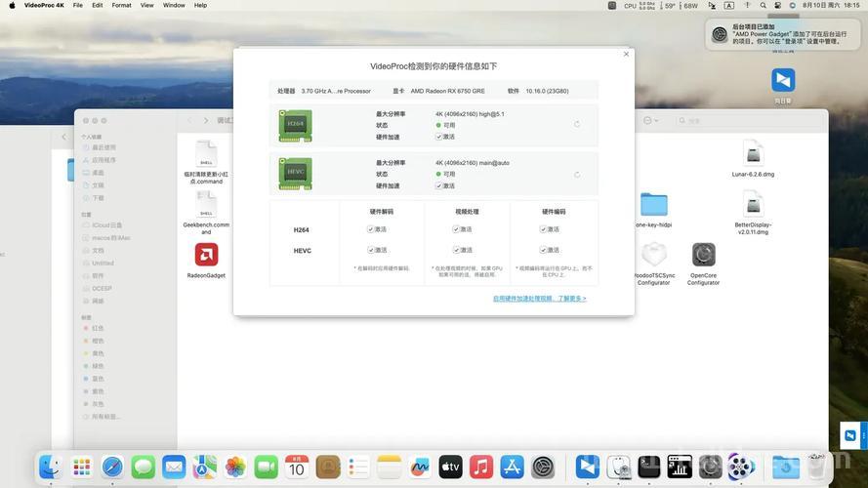
Task: Toggle HEVC 硬件解码 激活 checkbox
Action: click(370, 250)
